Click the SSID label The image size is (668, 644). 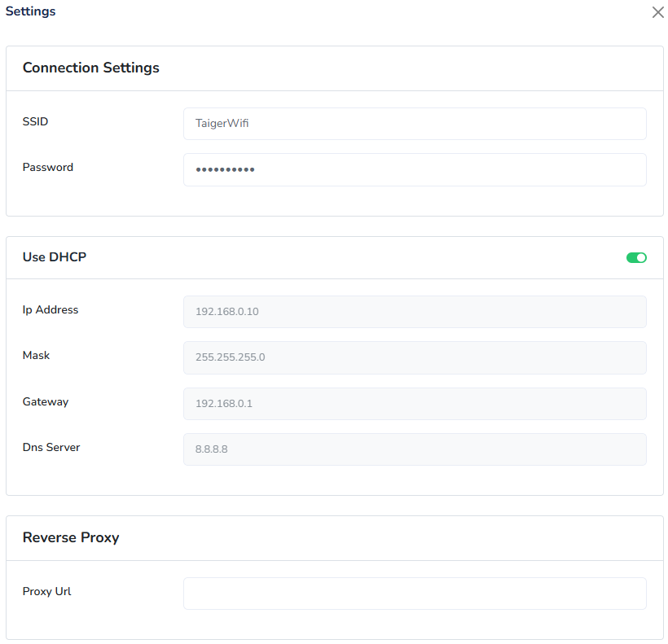36,121
